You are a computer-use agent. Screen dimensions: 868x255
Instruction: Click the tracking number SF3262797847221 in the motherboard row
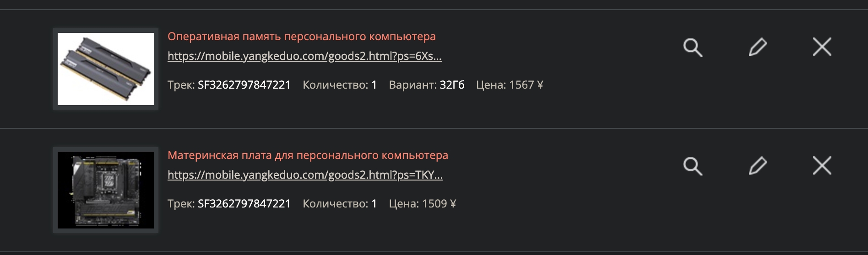tap(244, 204)
